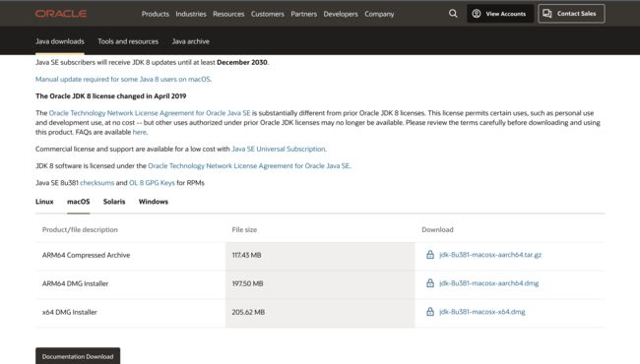Select the Solaris tab
The height and width of the screenshot is (364, 640).
(x=114, y=202)
